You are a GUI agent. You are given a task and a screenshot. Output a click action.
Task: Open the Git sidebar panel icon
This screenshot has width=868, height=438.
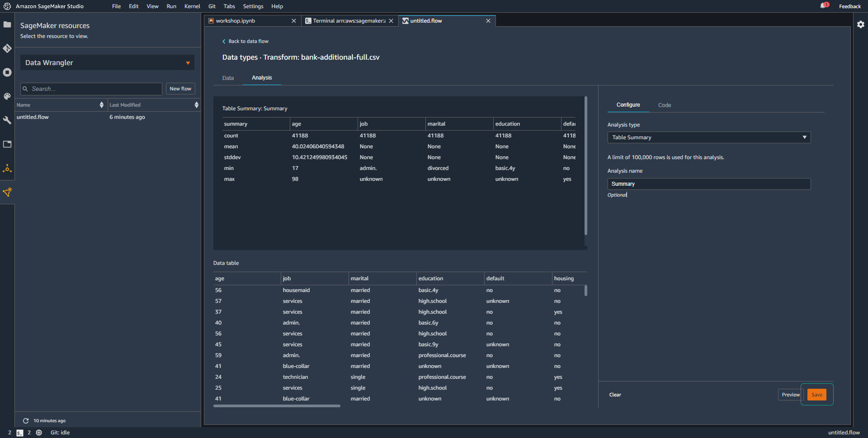click(x=7, y=48)
